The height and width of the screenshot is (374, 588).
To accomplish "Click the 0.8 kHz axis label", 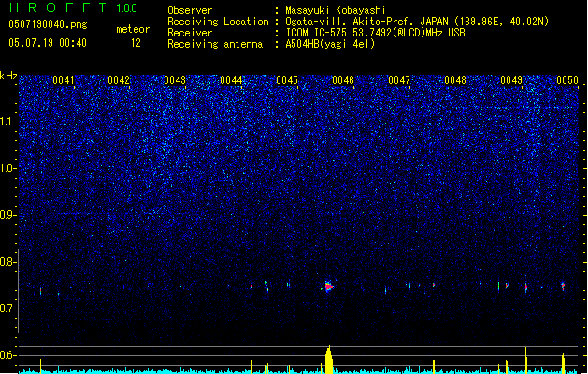I will point(7,262).
